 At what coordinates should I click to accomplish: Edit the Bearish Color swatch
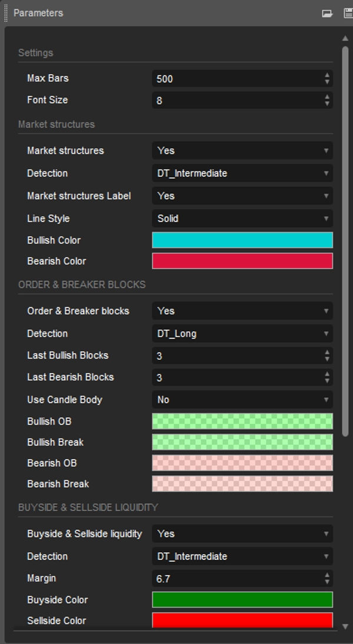pos(242,261)
